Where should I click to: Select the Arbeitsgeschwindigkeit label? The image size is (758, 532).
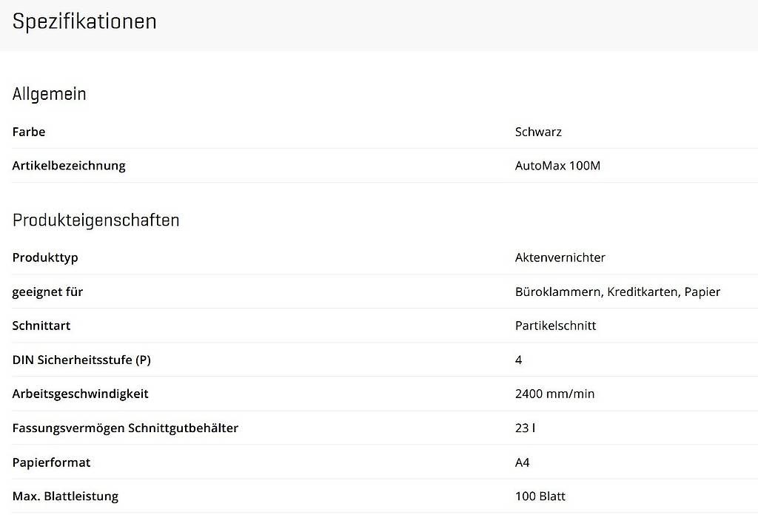pyautogui.click(x=81, y=394)
